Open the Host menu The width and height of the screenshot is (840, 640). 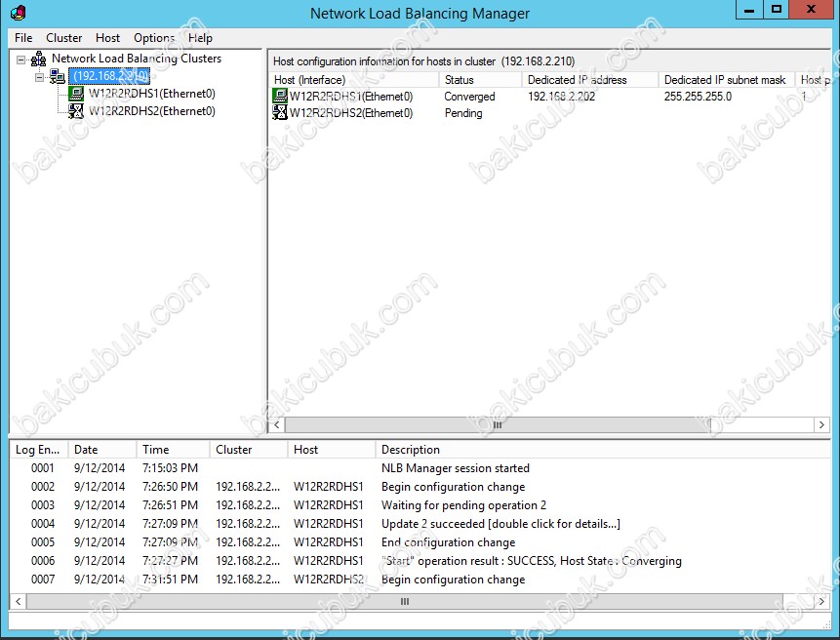(107, 38)
